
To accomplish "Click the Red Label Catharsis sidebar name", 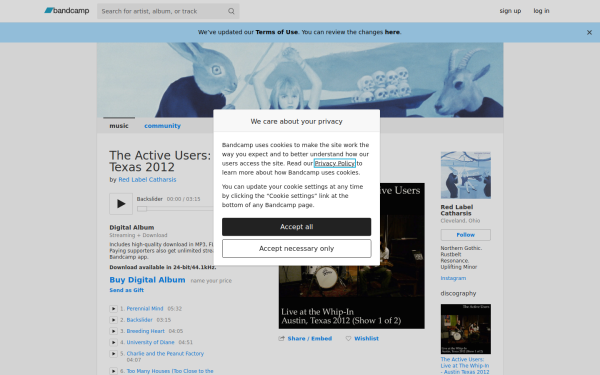I will 457,210.
